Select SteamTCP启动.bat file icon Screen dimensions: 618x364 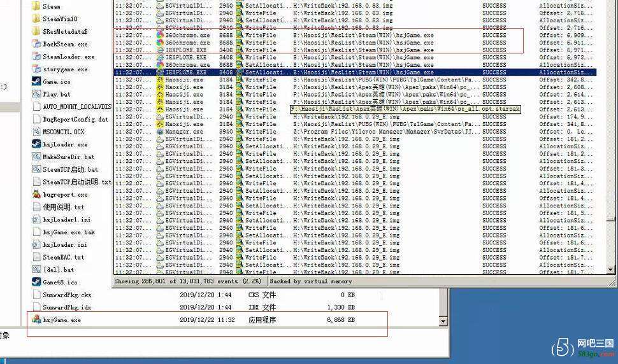(36, 169)
